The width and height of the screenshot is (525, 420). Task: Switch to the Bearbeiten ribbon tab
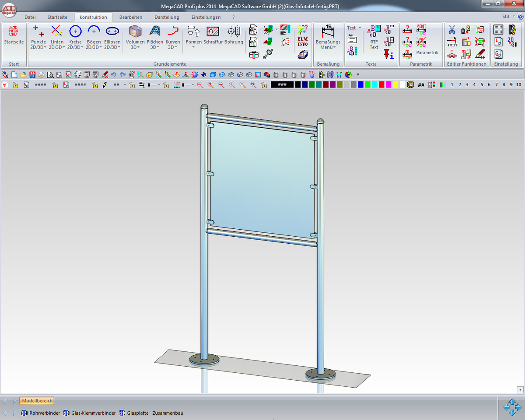coord(130,17)
